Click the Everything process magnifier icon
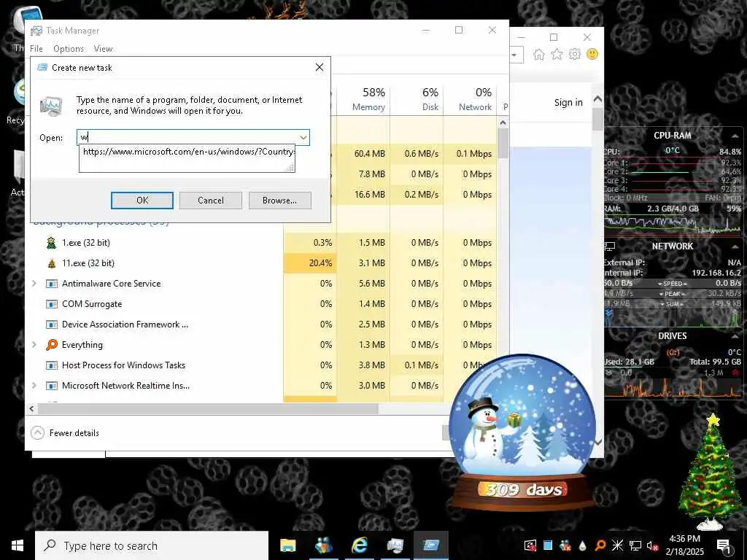This screenshot has height=560, width=747. (52, 345)
